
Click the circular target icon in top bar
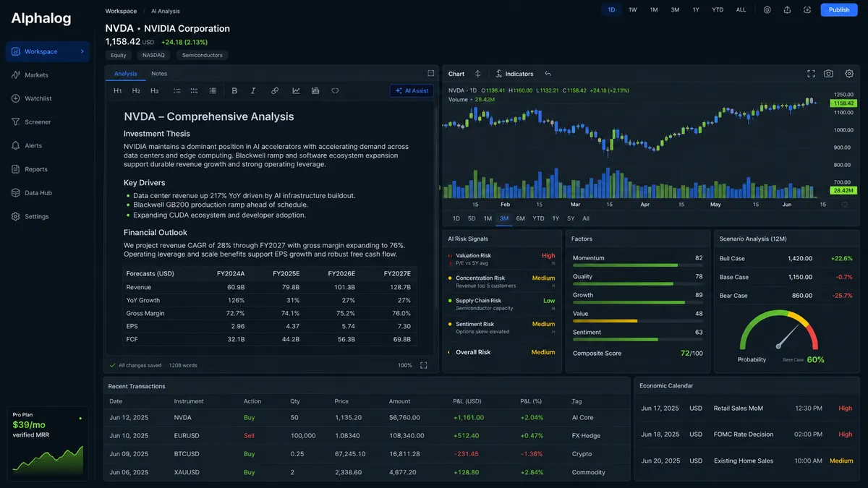(x=767, y=10)
